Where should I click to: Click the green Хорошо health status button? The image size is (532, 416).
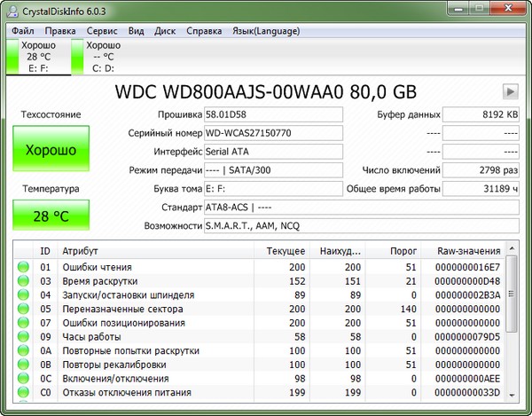point(51,150)
